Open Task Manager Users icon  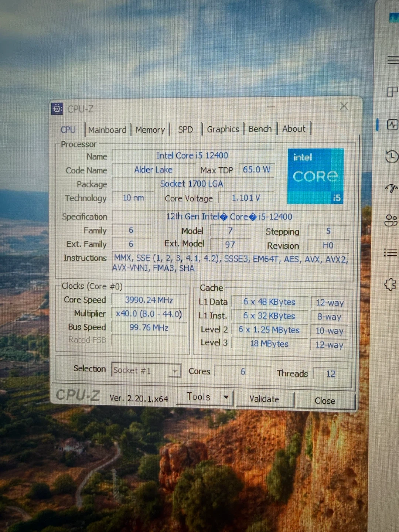(x=391, y=221)
